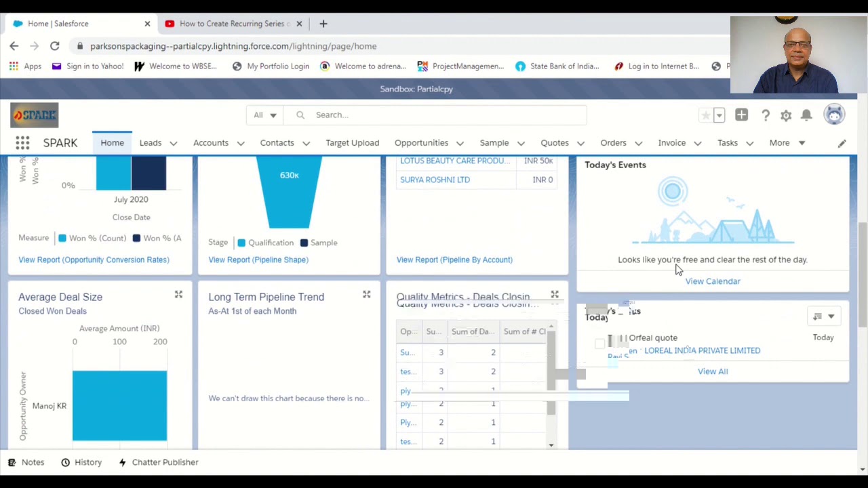Click the SPARK company logo
Viewport: 868px width, 488px height.
35,115
